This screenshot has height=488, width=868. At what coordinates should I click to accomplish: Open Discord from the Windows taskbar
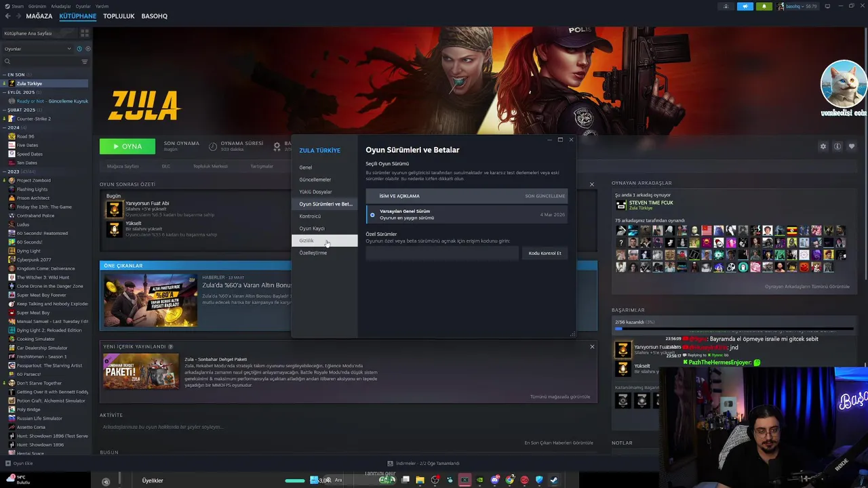click(x=495, y=481)
